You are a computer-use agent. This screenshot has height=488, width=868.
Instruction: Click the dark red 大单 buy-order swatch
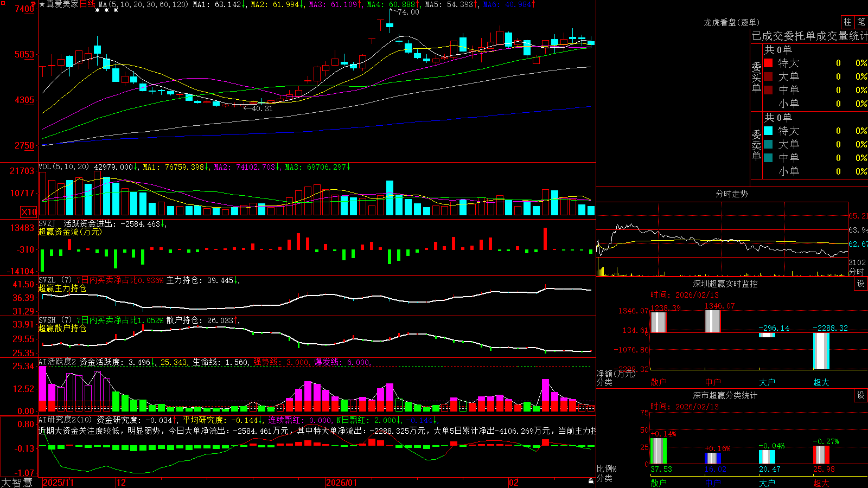click(x=768, y=76)
